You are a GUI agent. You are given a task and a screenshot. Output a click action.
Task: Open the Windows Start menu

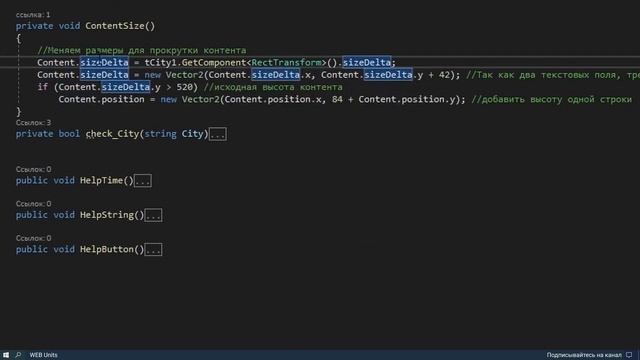point(6,355)
